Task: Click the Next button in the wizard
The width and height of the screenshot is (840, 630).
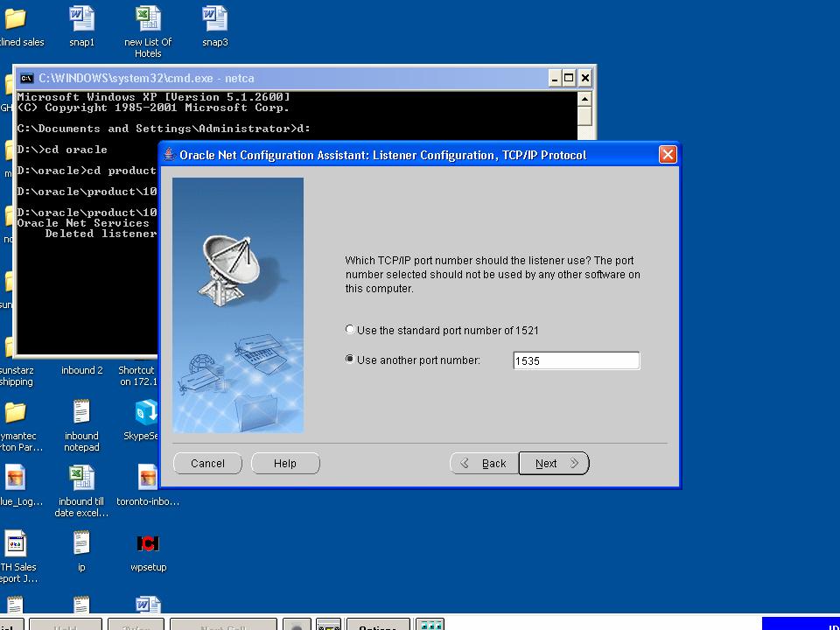Action: coord(554,464)
